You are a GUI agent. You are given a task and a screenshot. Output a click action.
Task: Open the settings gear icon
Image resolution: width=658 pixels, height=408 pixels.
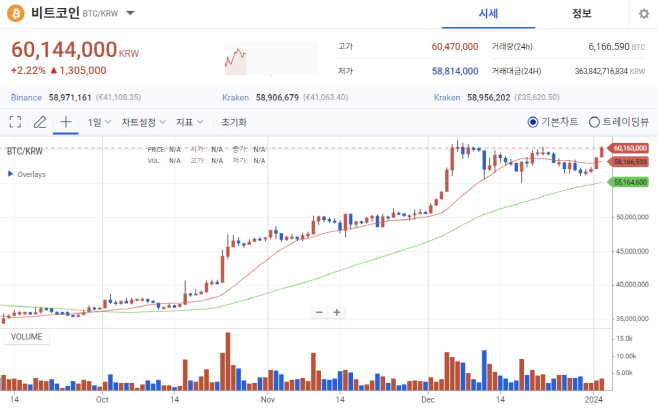643,14
